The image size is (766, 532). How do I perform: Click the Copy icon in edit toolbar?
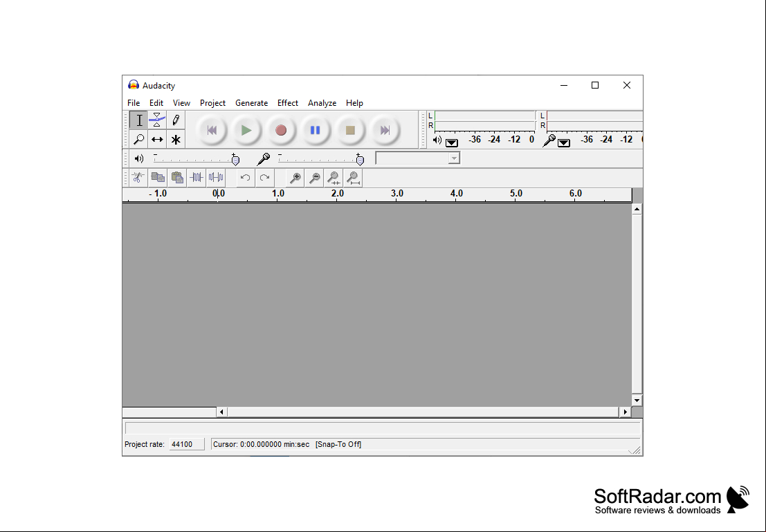[158, 178]
